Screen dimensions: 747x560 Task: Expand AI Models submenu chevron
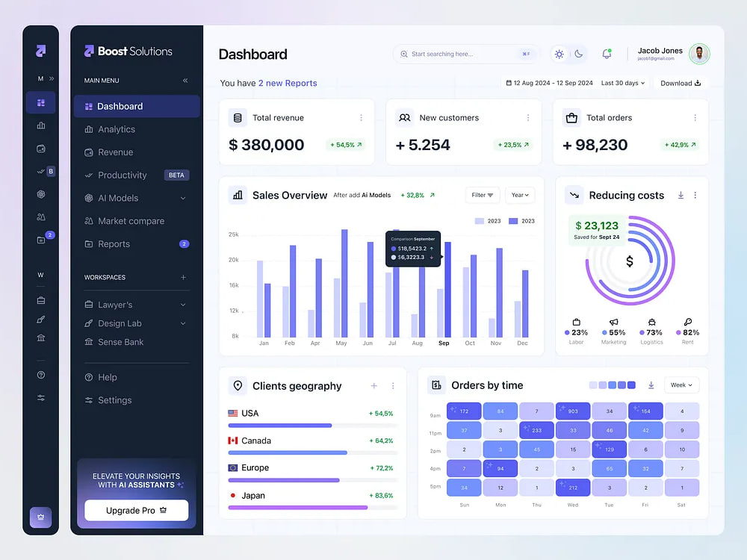tap(183, 198)
